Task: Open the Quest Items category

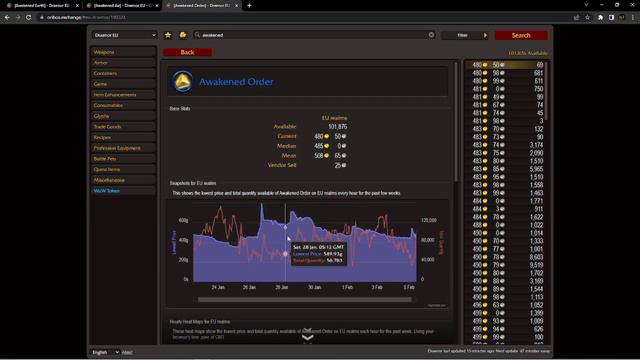Action: click(123, 169)
